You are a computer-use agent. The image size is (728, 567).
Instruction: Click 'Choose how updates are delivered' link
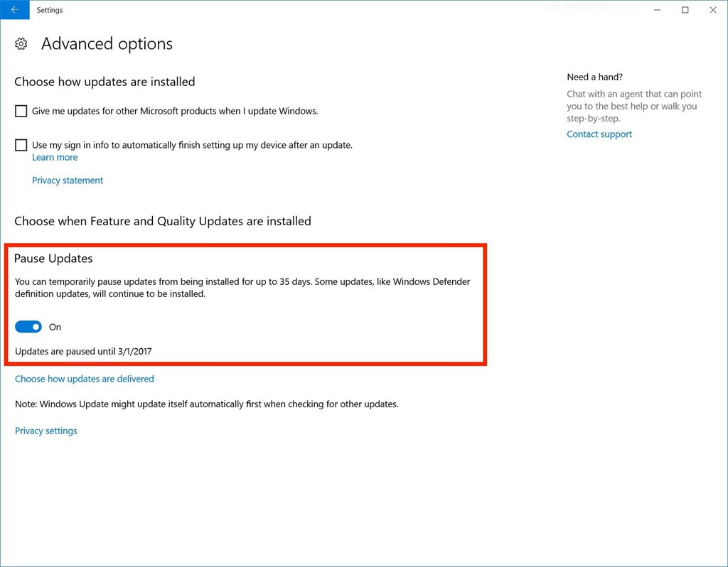pos(85,379)
